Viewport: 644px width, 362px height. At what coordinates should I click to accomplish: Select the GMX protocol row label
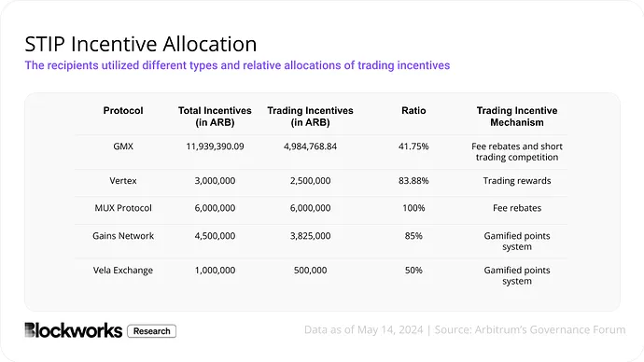[123, 146]
